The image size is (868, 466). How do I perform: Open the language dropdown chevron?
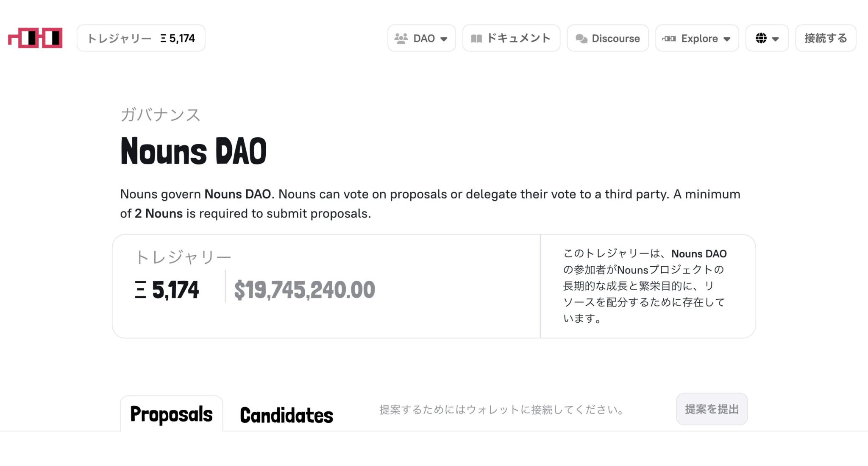pos(776,39)
